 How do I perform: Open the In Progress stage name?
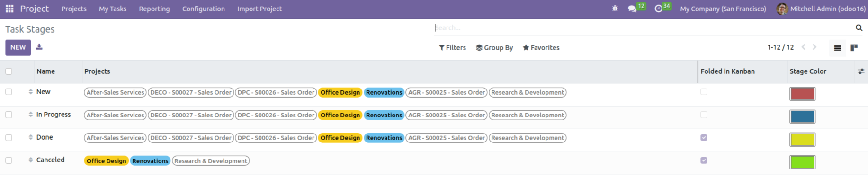pyautogui.click(x=54, y=115)
